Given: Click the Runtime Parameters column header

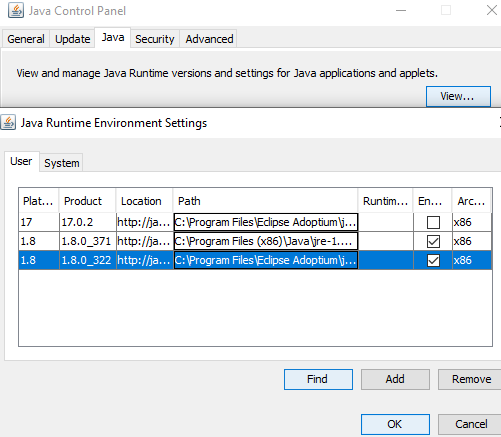Looking at the screenshot, I should tap(385, 201).
